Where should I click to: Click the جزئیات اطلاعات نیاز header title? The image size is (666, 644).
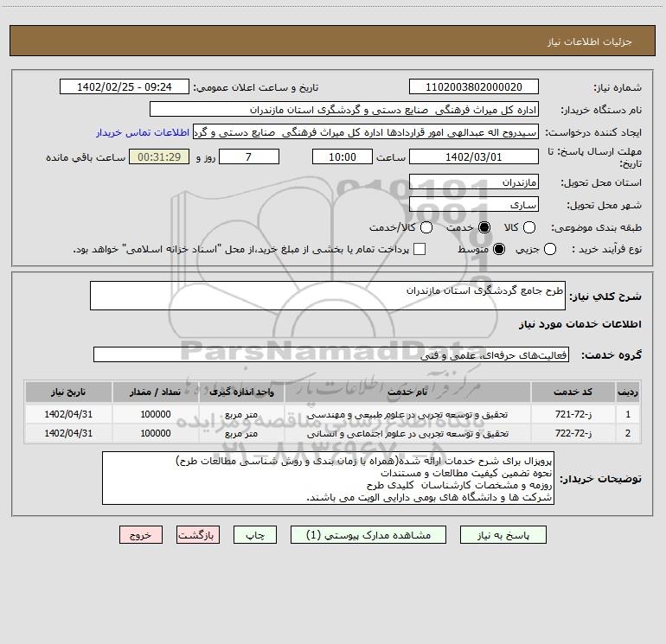coord(589,41)
